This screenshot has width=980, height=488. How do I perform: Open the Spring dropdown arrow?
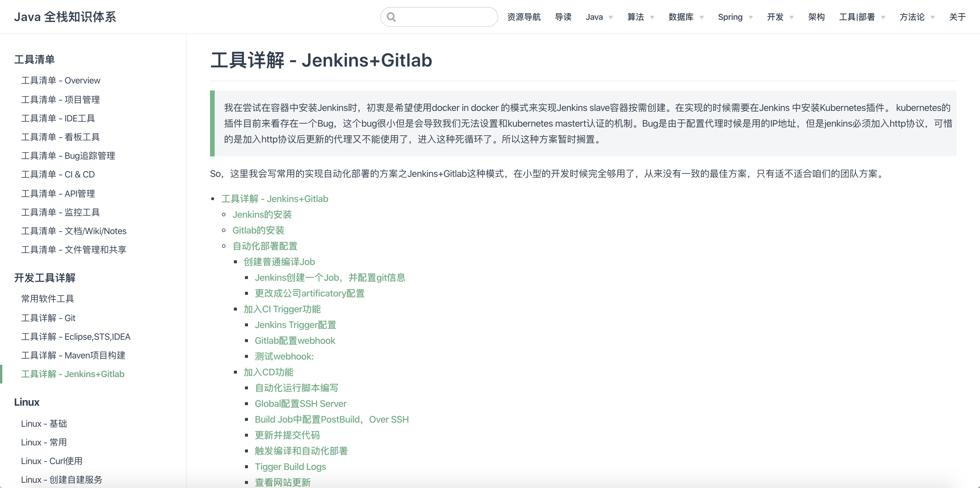(x=750, y=17)
